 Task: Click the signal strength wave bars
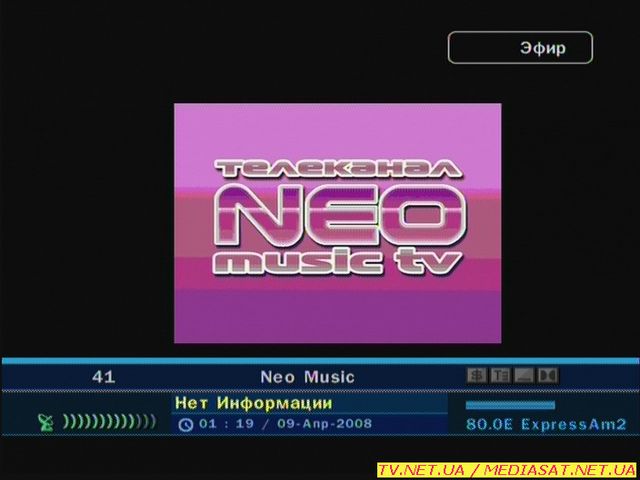tap(109, 422)
